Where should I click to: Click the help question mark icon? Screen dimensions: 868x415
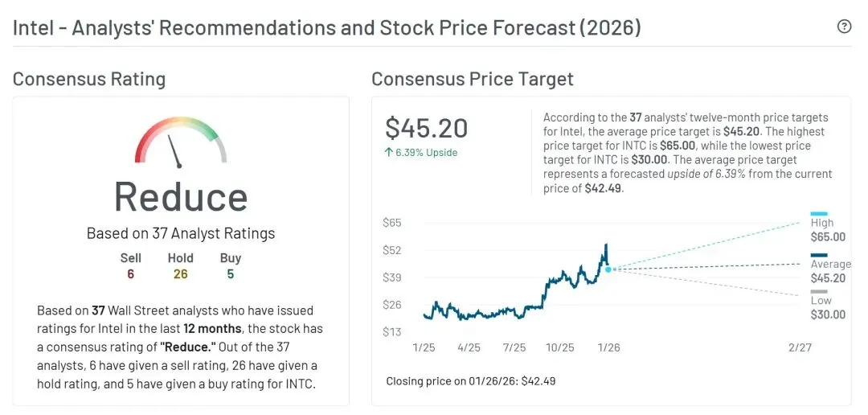(844, 27)
